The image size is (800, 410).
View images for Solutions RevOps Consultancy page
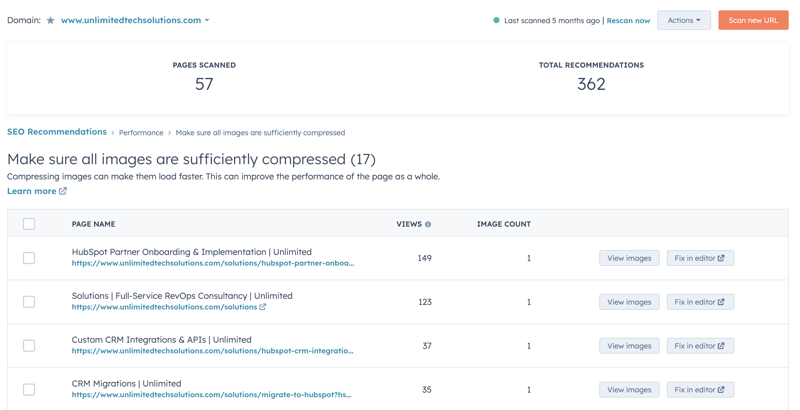(629, 302)
